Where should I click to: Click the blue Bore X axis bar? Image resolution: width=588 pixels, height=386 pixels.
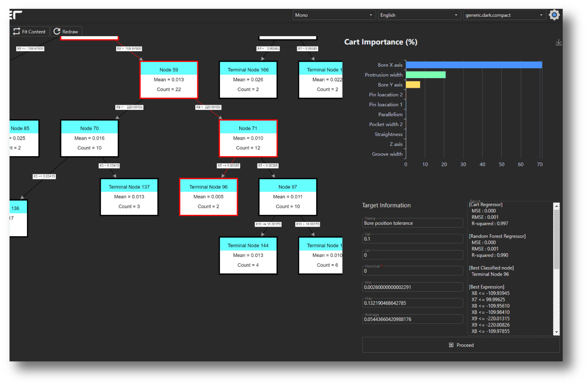click(474, 65)
